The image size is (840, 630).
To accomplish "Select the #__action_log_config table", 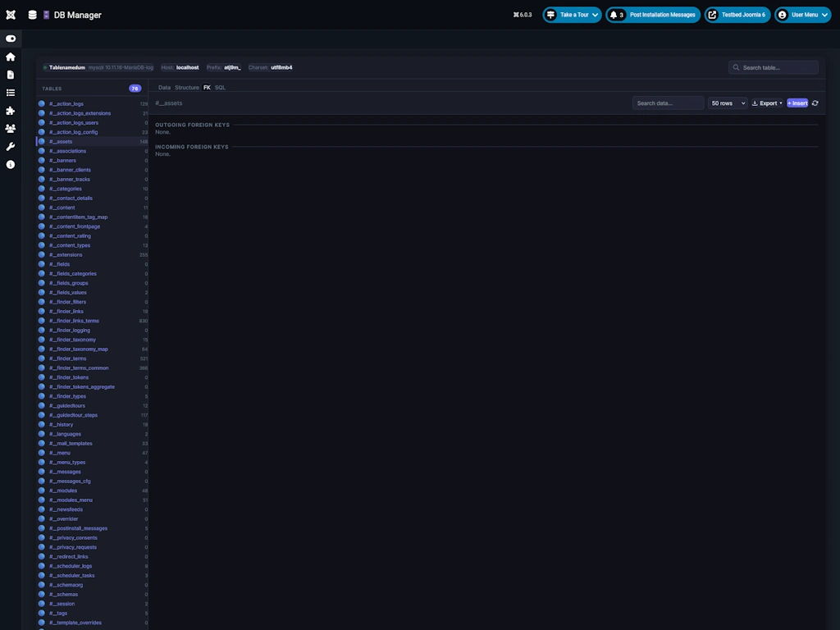I will [92, 132].
